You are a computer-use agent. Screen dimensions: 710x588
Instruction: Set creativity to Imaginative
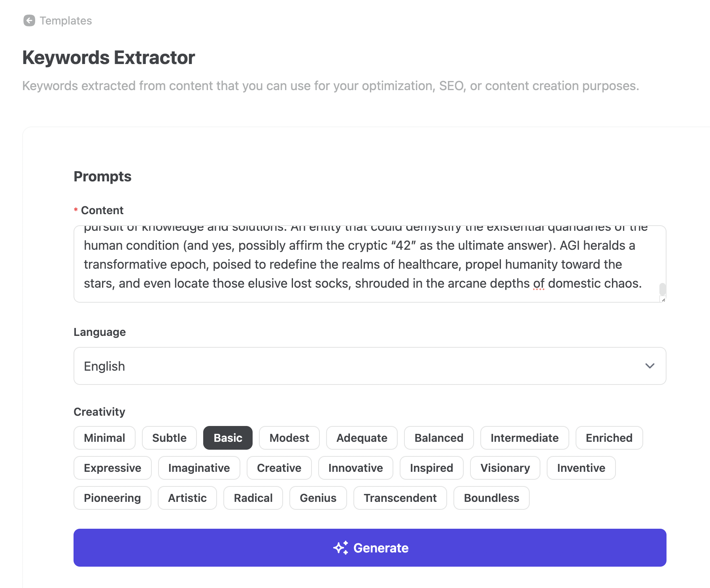199,468
